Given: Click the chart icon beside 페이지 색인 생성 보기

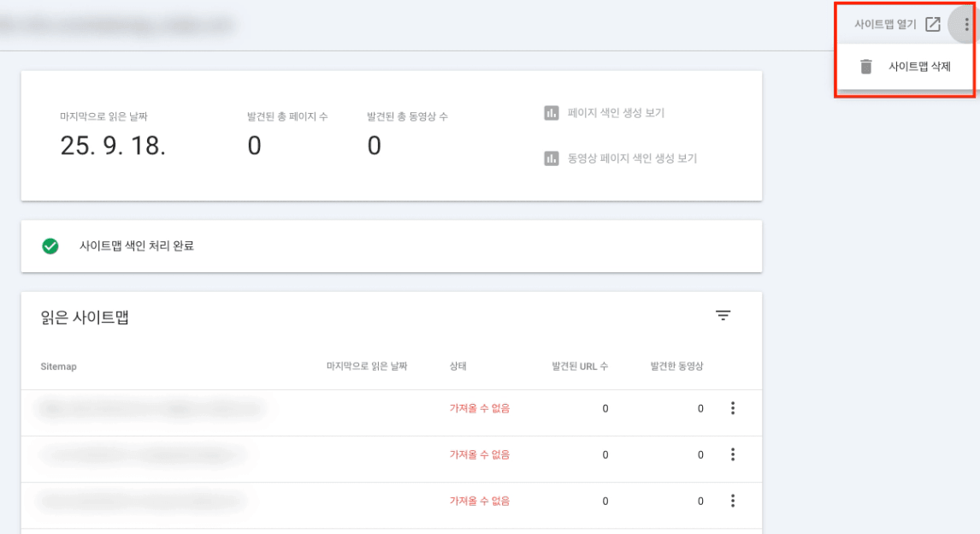Looking at the screenshot, I should (x=552, y=113).
